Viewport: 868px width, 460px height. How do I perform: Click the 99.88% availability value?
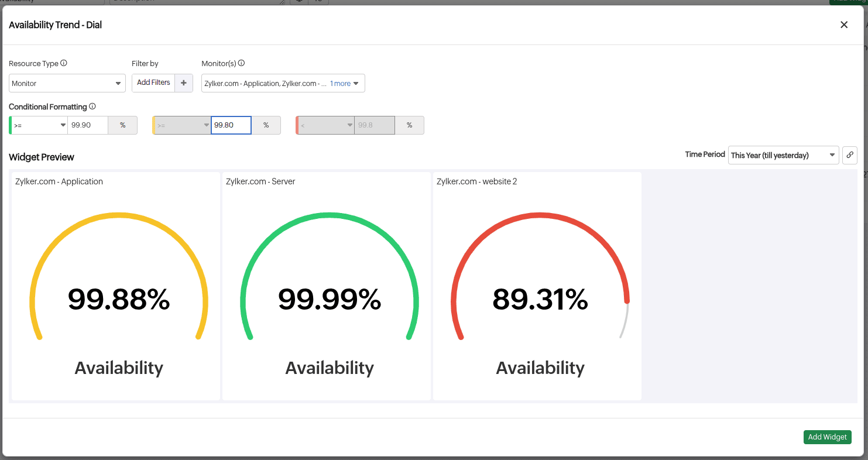pos(119,299)
